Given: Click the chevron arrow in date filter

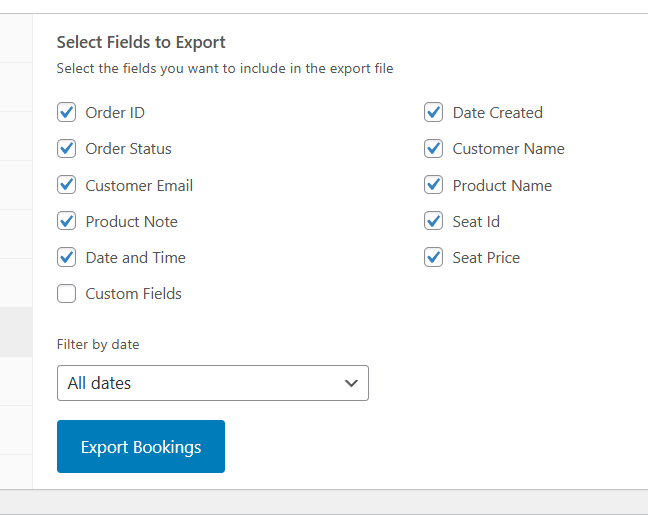Looking at the screenshot, I should coord(351,383).
